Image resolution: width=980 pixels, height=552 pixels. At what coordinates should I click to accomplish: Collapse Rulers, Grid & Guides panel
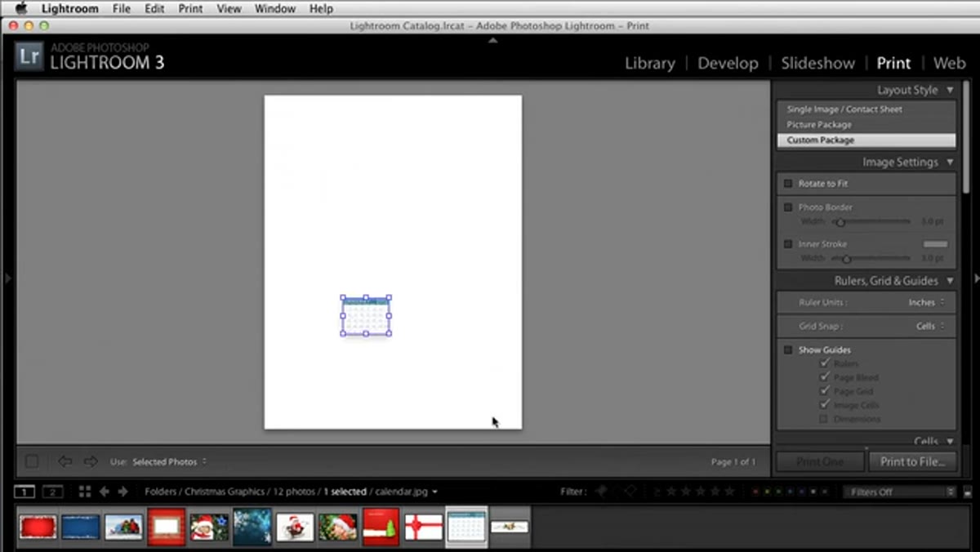pos(950,280)
